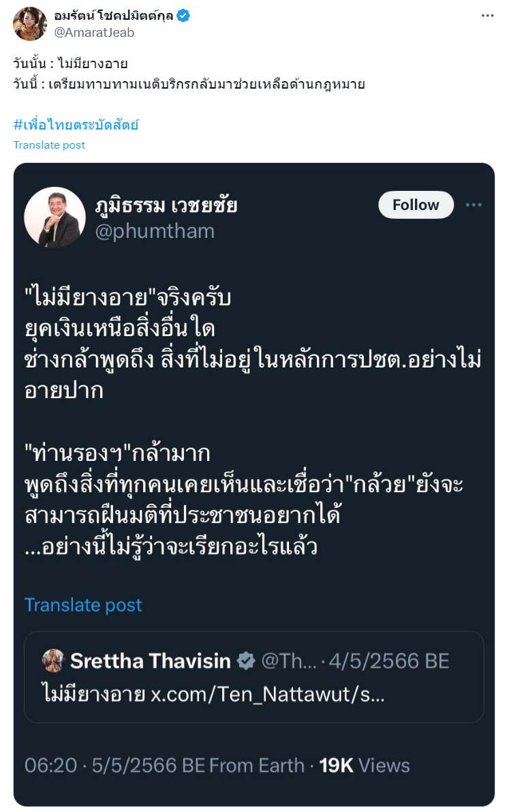Select the ภูมิธรรม เวชชัย name in screenshot
Screen dimensions: 509x812
[x=166, y=205]
